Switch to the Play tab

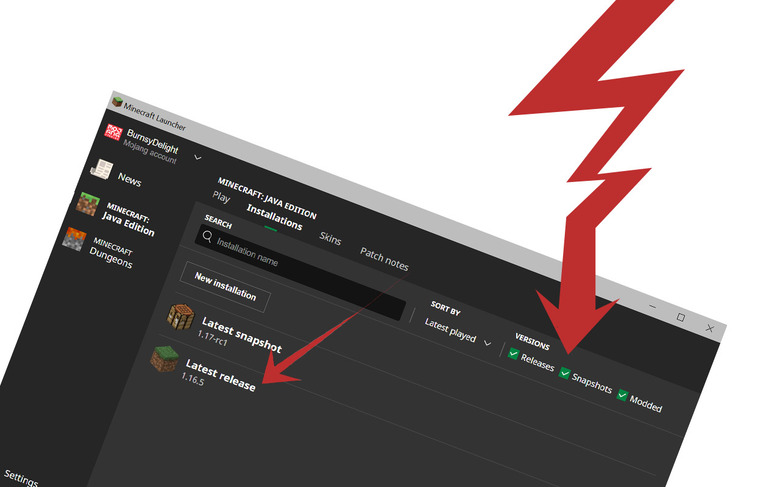(221, 197)
